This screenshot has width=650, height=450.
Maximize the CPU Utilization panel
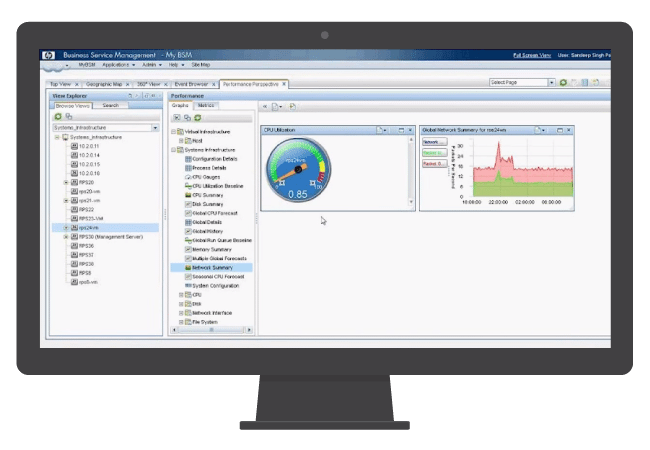tap(401, 130)
